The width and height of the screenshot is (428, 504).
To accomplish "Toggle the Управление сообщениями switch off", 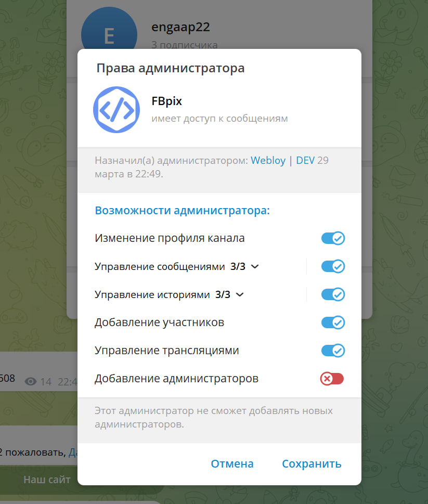I will tap(333, 267).
